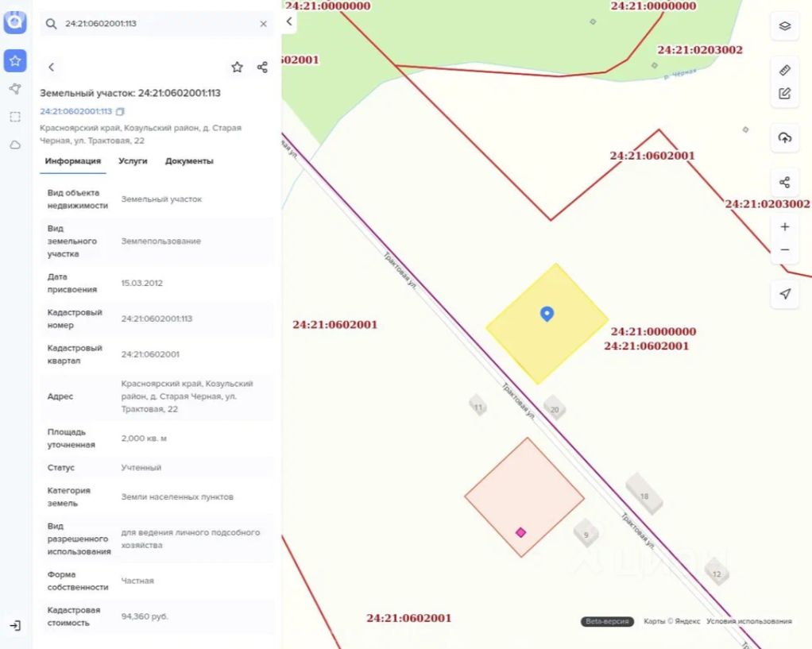Image resolution: width=812 pixels, height=649 pixels.
Task: Switch to the Услуги tab
Action: (133, 161)
